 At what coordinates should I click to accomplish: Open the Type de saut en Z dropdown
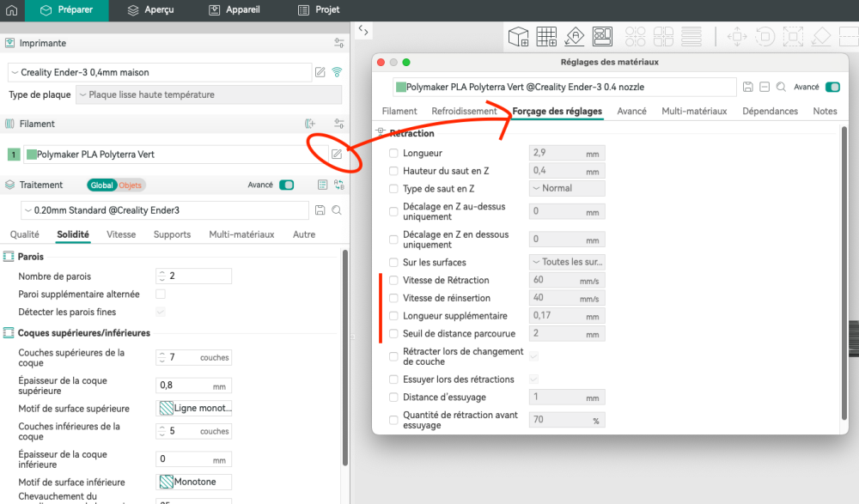click(567, 188)
